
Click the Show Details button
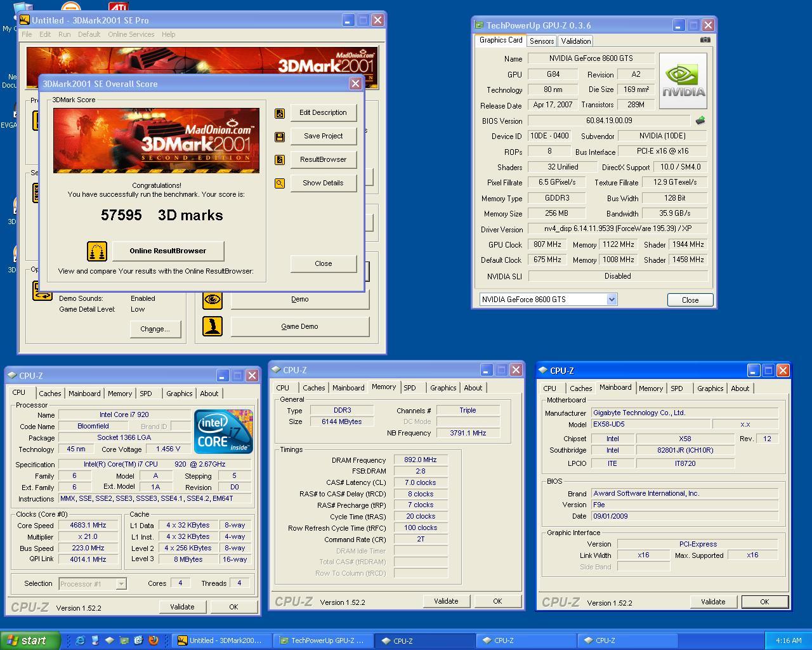click(323, 183)
